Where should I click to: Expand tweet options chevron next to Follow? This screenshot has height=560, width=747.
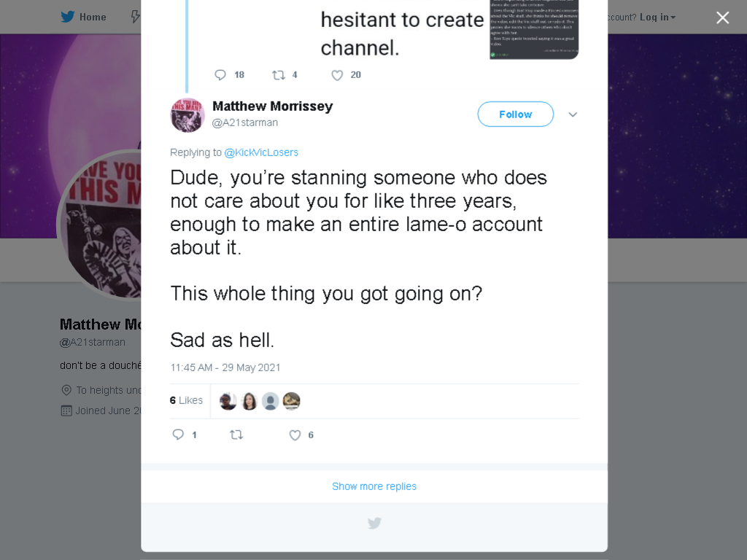coord(573,114)
